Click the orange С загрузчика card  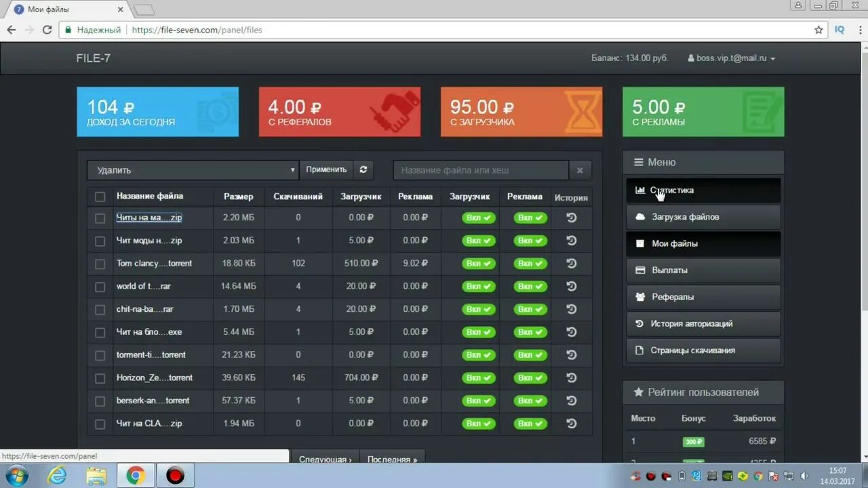(x=521, y=112)
